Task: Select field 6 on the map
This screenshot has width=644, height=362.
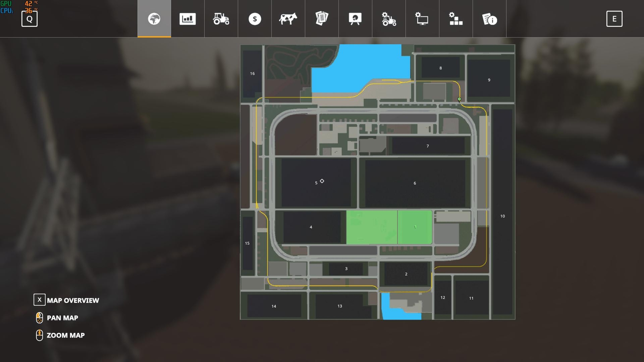Action: [415, 183]
